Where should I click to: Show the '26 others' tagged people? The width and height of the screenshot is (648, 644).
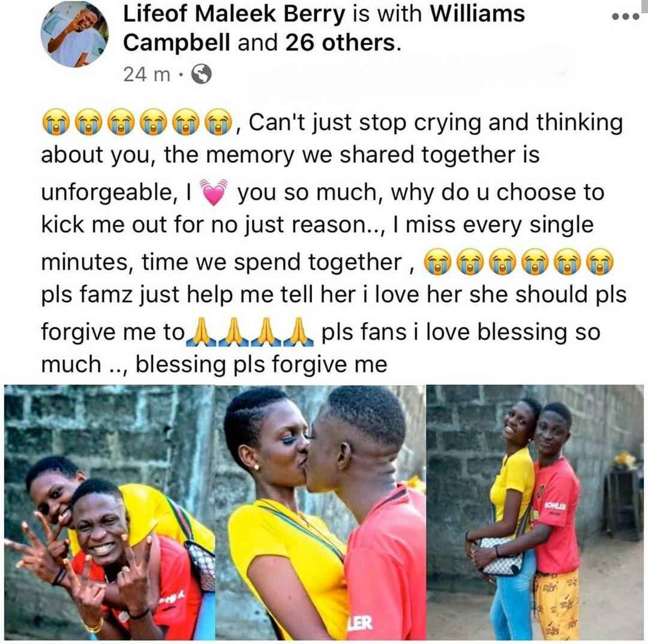tap(340, 43)
